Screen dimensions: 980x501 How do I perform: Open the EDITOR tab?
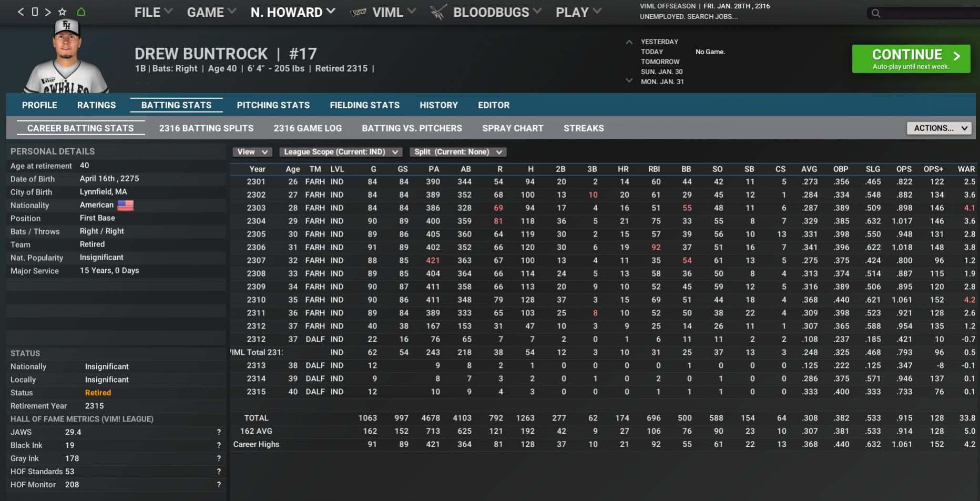pyautogui.click(x=494, y=105)
